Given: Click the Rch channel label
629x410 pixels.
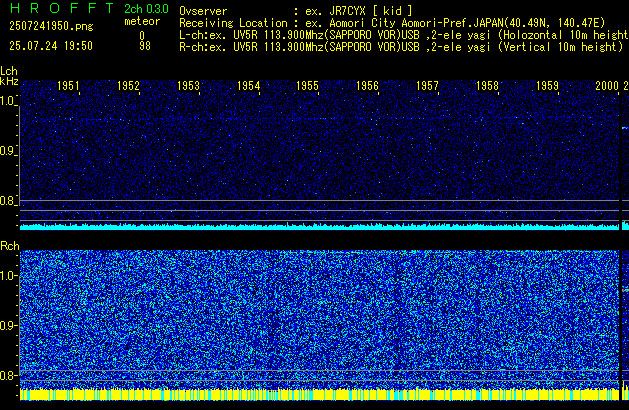Looking at the screenshot, I should click(10, 246).
